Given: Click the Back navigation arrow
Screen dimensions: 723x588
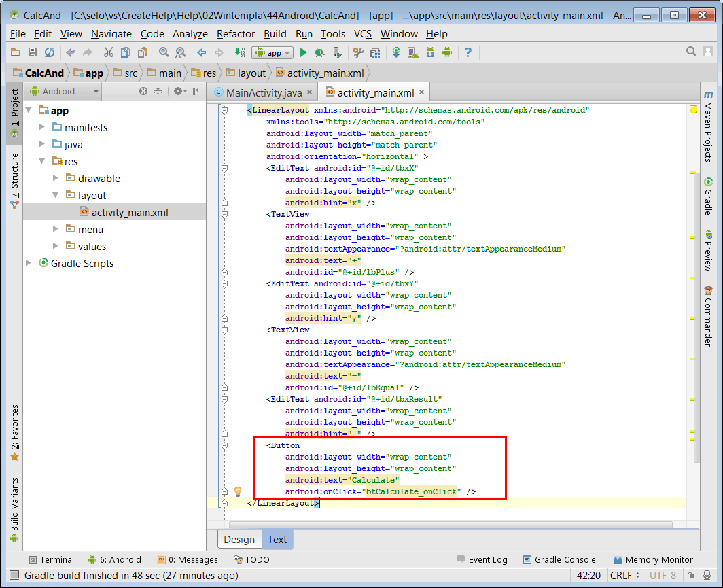Looking at the screenshot, I should [202, 52].
